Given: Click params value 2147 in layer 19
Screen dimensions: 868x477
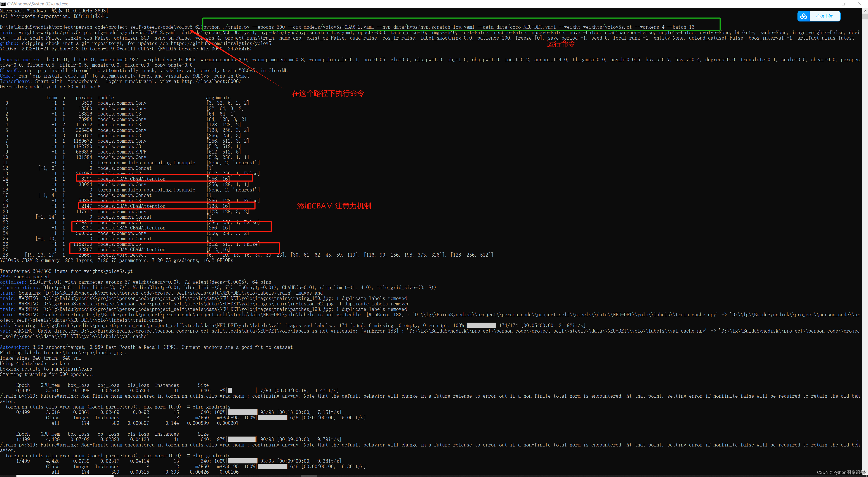Looking at the screenshot, I should 87,206.
